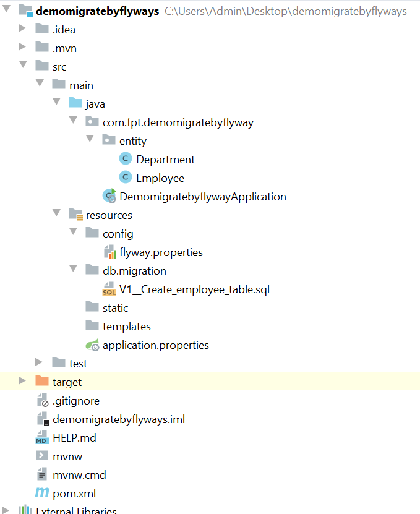Collapse the java folder arrow
This screenshot has width=420, height=514.
point(56,101)
